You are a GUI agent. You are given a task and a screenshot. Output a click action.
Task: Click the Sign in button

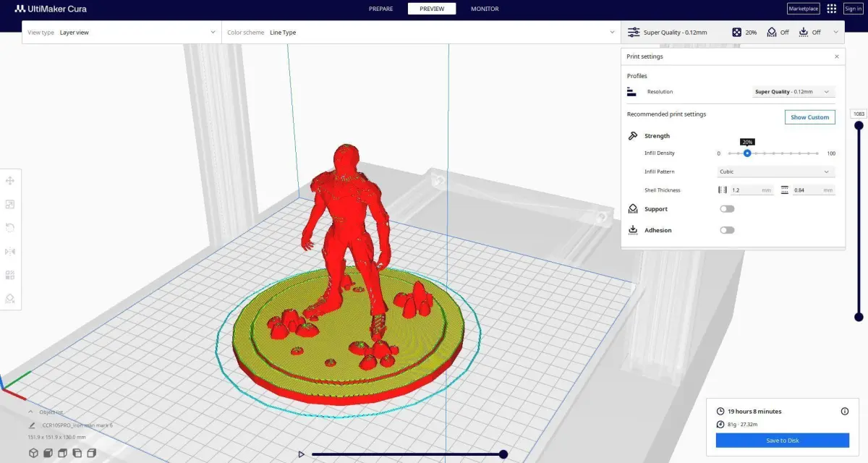[x=853, y=9]
